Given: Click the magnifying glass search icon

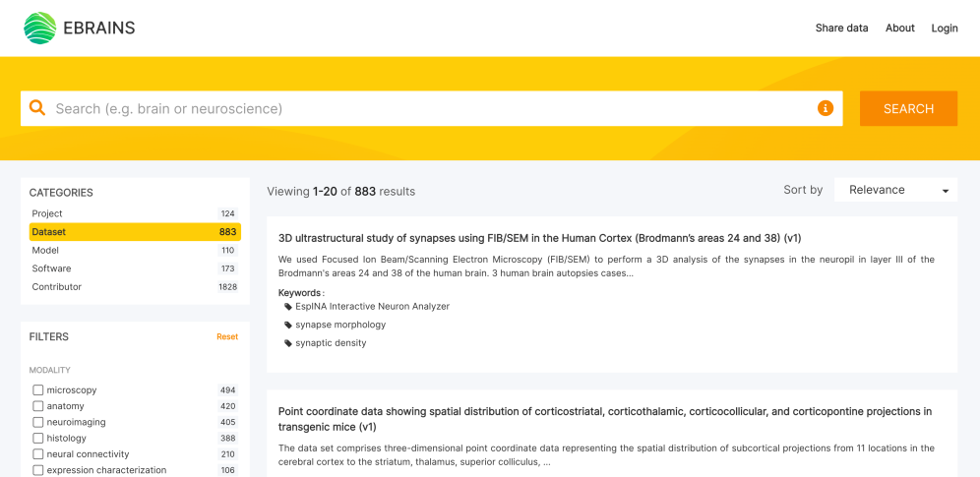Looking at the screenshot, I should (37, 108).
